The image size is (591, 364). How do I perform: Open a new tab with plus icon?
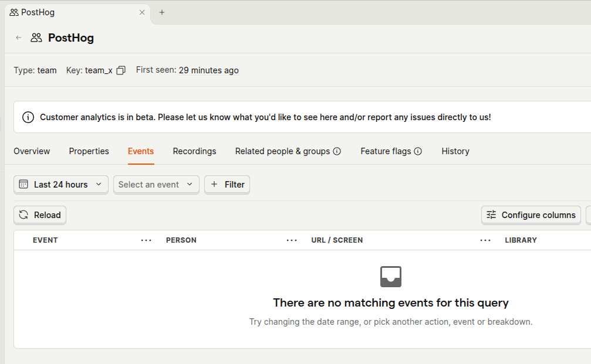pos(162,12)
